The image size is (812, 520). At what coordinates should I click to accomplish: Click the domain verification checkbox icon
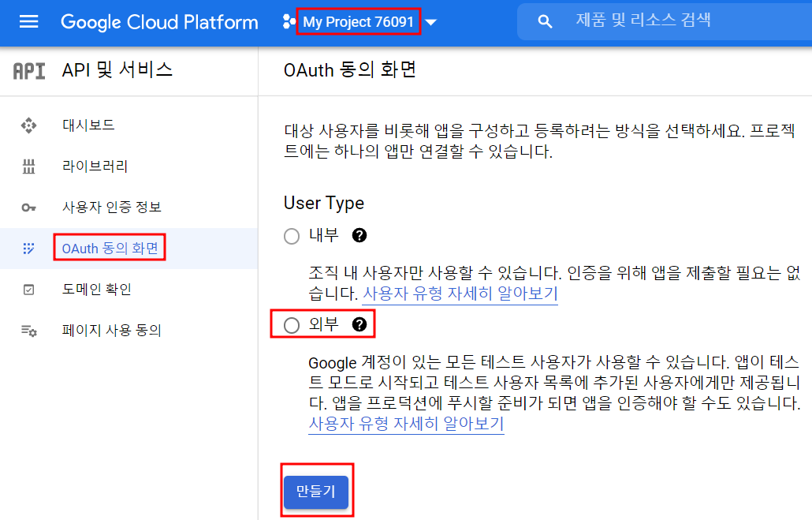tap(28, 290)
